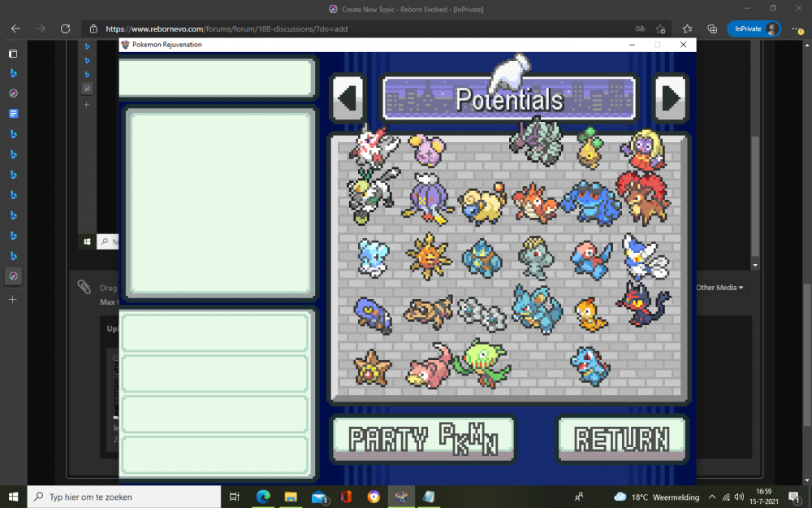Choose Nidoqueen in the box
812x508 pixels.
point(537,310)
